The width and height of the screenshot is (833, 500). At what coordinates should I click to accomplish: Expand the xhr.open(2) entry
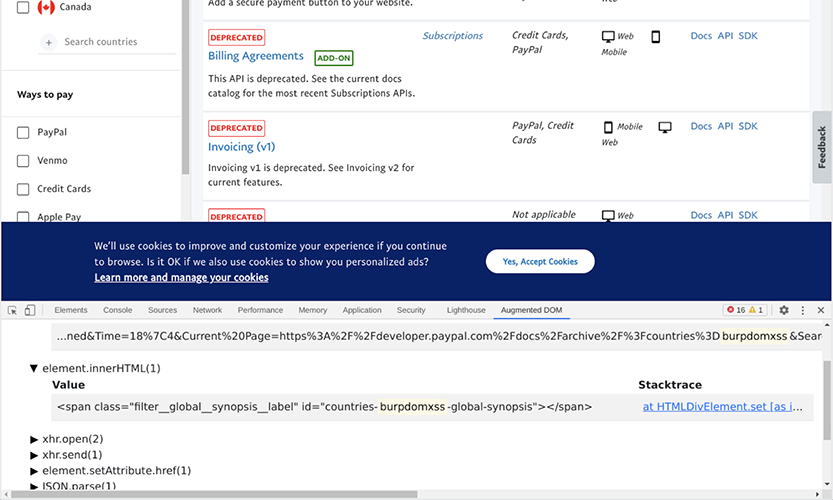pyautogui.click(x=34, y=439)
